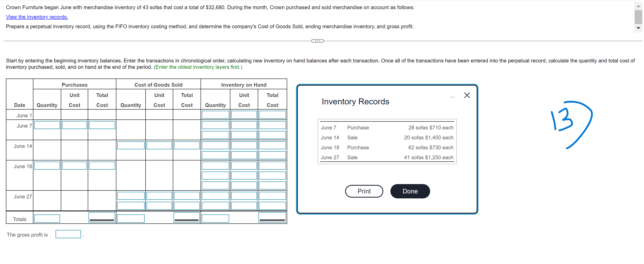
Task: Click the 'Totals' row label
Action: (19, 219)
